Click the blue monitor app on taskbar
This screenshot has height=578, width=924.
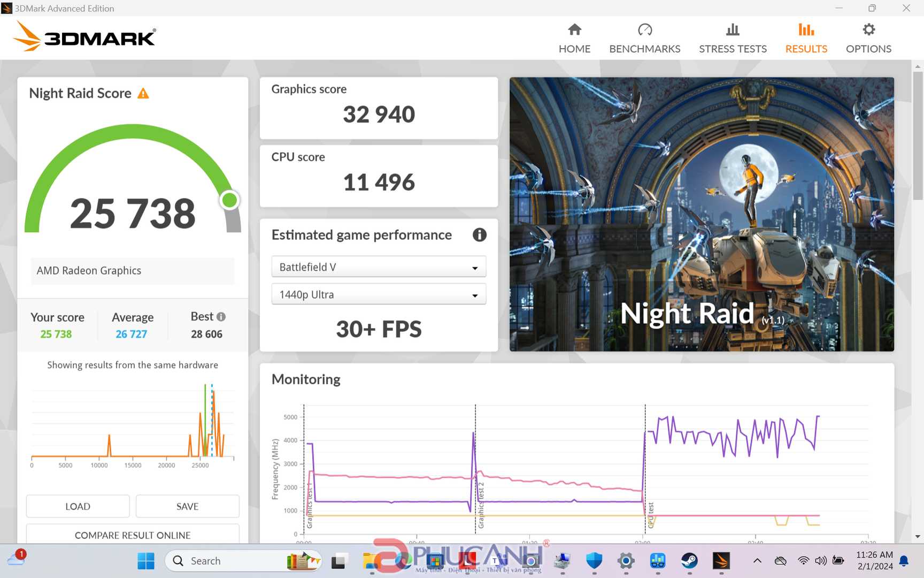(x=657, y=561)
